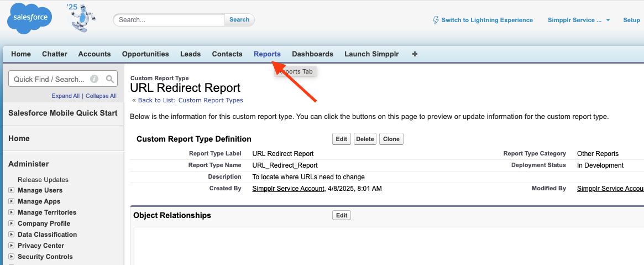The image size is (644, 265).
Task: Expand the Manage Territories tree node
Action: coord(11,212)
